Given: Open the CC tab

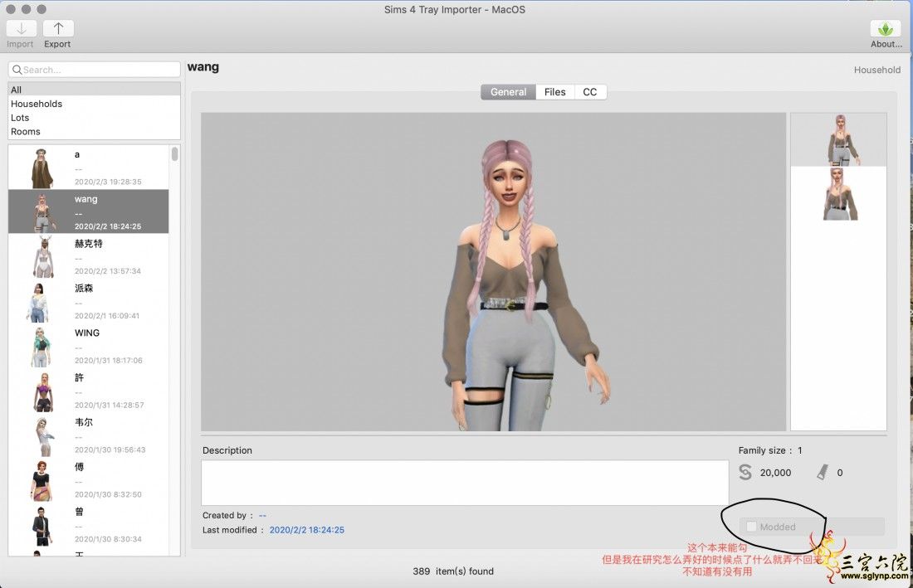Looking at the screenshot, I should (590, 92).
